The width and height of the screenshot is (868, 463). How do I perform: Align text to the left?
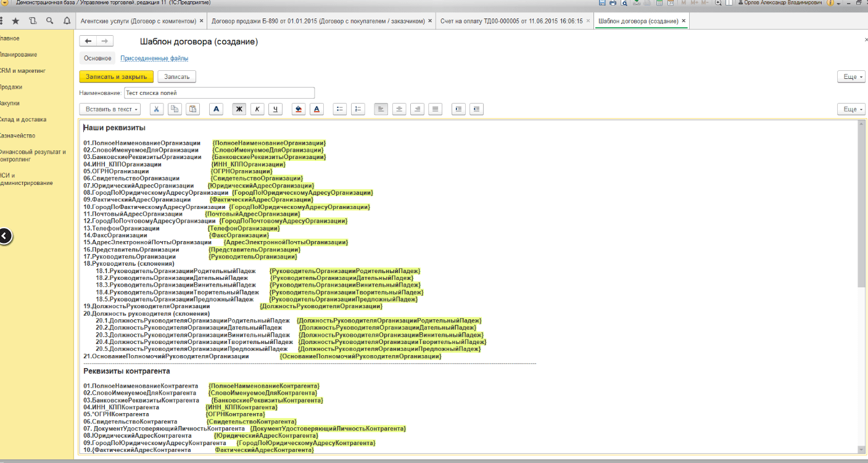click(381, 109)
